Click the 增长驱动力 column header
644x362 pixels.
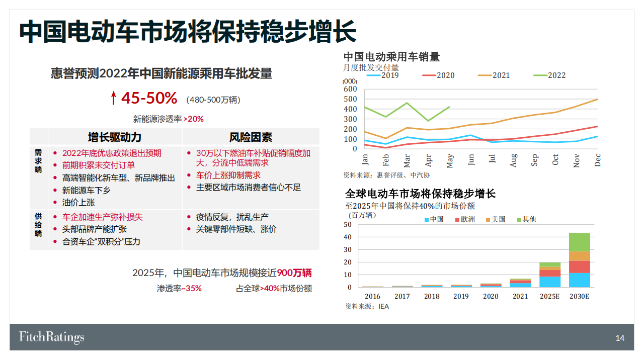[x=115, y=137]
